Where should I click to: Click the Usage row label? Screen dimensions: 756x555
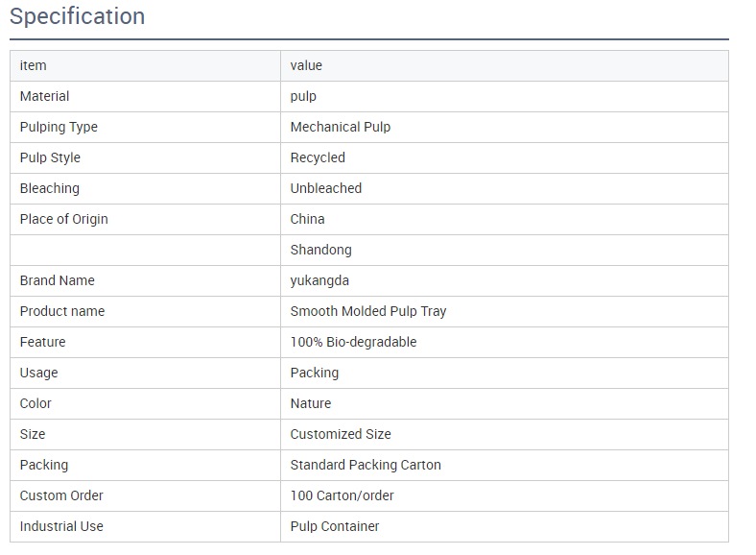tap(39, 373)
